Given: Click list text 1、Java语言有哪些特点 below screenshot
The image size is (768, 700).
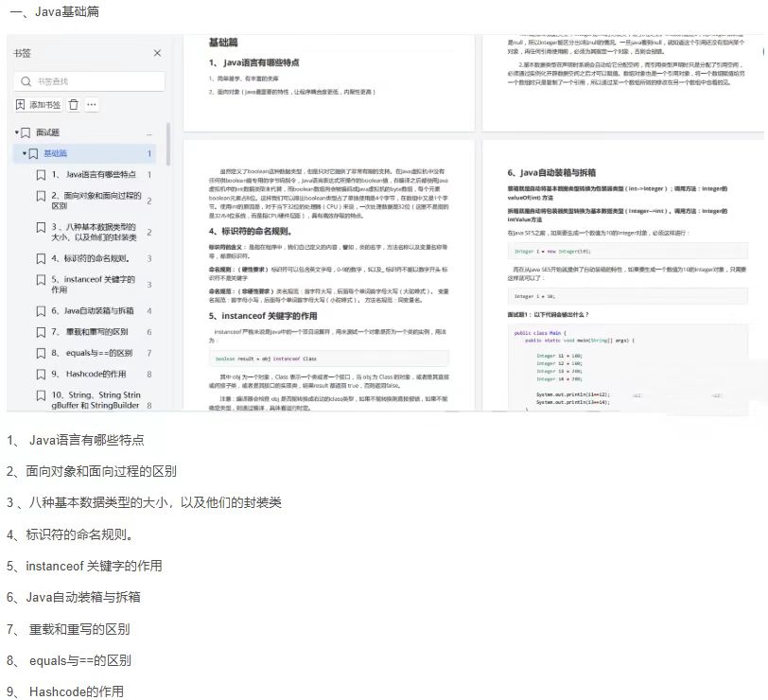Looking at the screenshot, I should coord(76,440).
